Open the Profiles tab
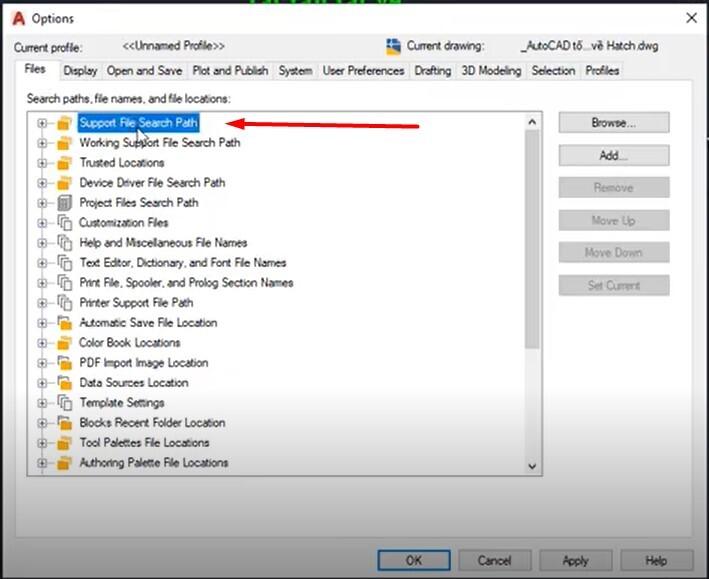The height and width of the screenshot is (579, 709). [602, 71]
